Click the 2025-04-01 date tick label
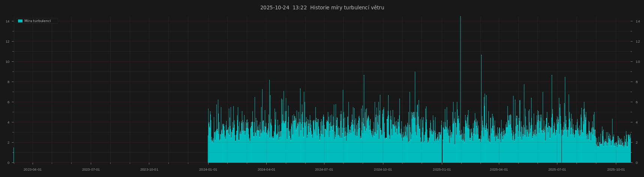The height and width of the screenshot is (177, 644). 499,170
